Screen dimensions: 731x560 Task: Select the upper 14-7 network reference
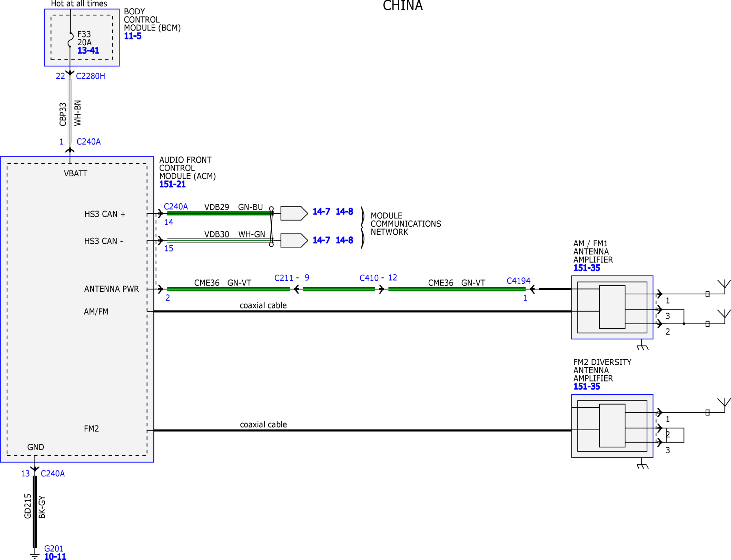tap(321, 211)
